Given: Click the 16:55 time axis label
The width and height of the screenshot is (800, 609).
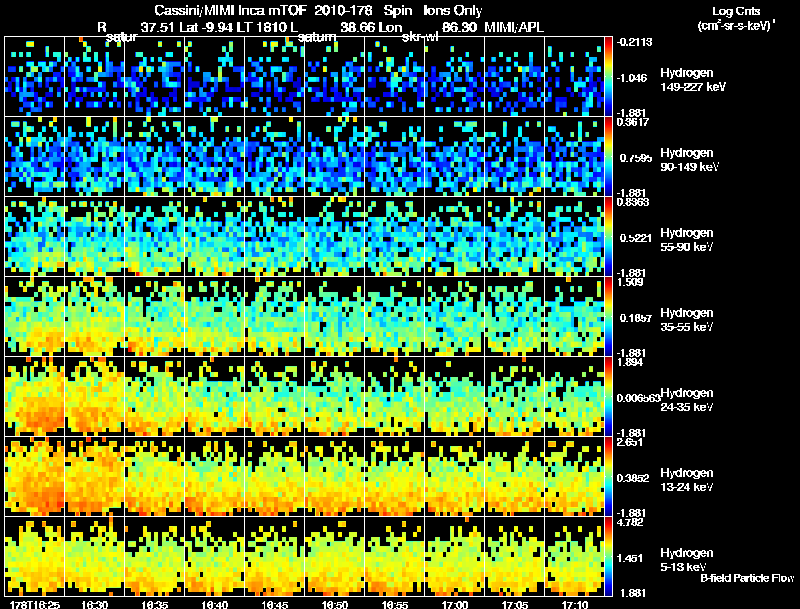Looking at the screenshot, I should pyautogui.click(x=395, y=605).
